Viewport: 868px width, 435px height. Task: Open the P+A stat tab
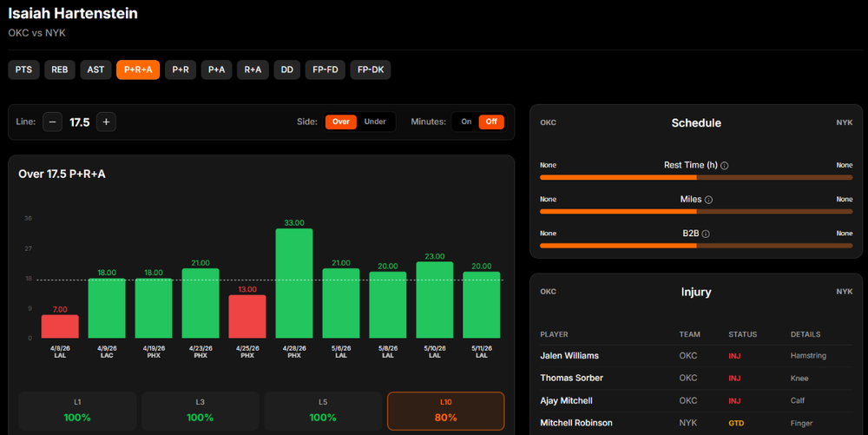[x=216, y=69]
